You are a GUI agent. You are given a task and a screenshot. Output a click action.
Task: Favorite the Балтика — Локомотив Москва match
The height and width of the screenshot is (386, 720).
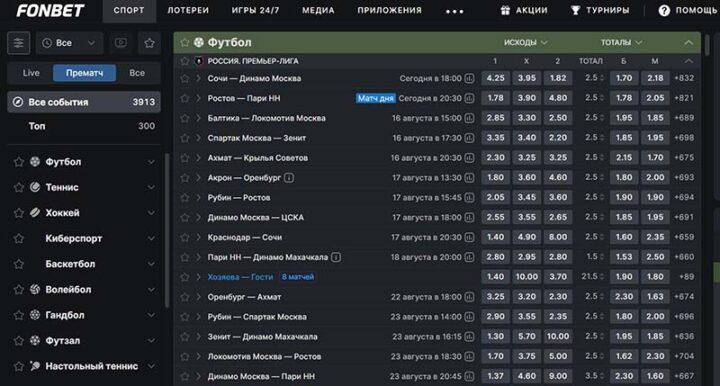coord(185,118)
